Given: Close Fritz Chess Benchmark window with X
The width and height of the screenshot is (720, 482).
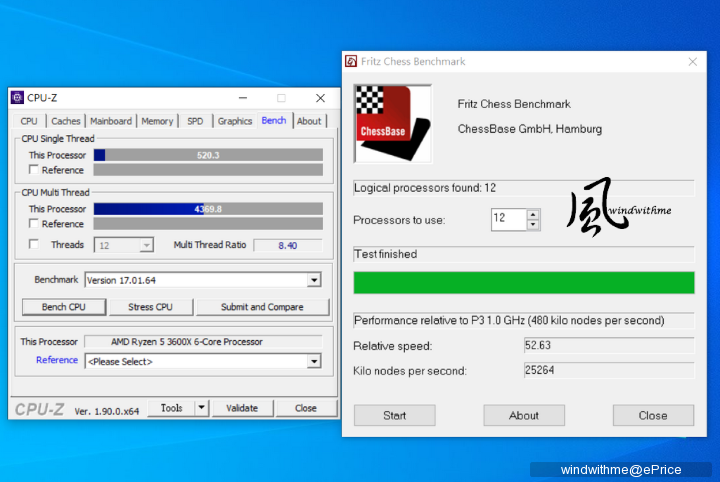Looking at the screenshot, I should click(x=693, y=62).
